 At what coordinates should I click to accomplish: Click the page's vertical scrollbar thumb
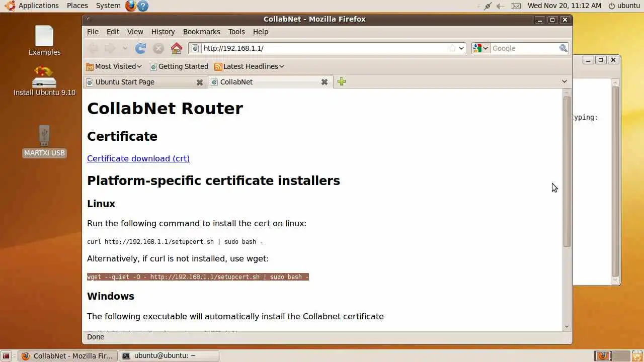[567, 171]
